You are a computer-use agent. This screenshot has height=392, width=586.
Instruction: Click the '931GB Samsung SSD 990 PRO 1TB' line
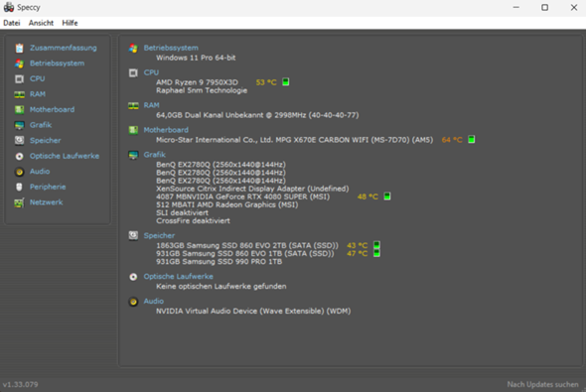[x=219, y=261]
